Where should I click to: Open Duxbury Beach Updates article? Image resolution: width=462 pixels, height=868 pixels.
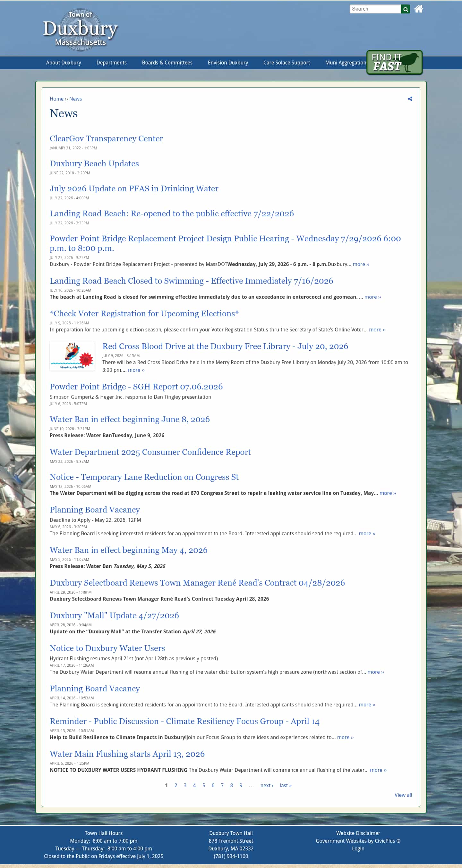pos(94,163)
